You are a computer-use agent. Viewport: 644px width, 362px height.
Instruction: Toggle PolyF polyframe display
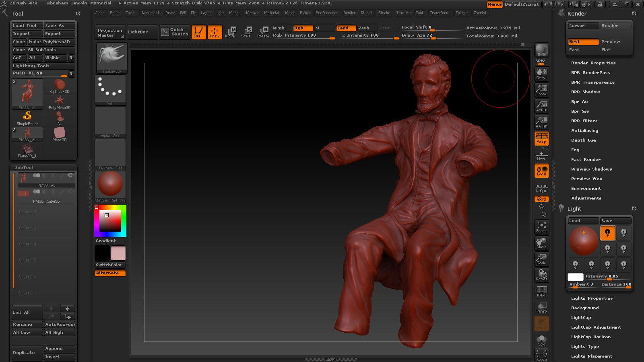point(541,291)
